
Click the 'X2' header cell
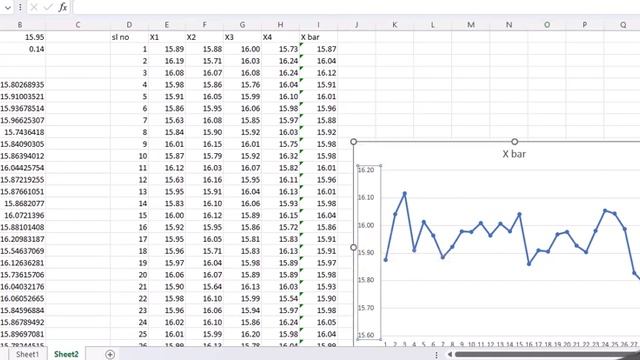pyautogui.click(x=204, y=37)
